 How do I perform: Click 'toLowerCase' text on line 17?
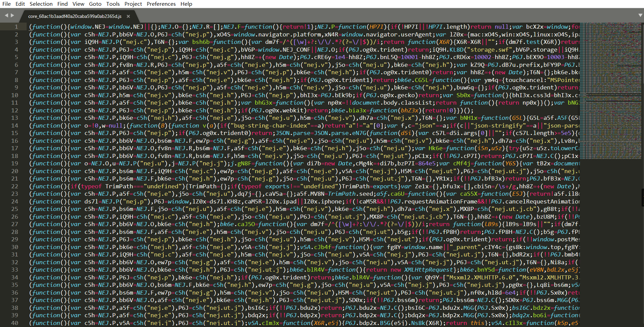567,148
